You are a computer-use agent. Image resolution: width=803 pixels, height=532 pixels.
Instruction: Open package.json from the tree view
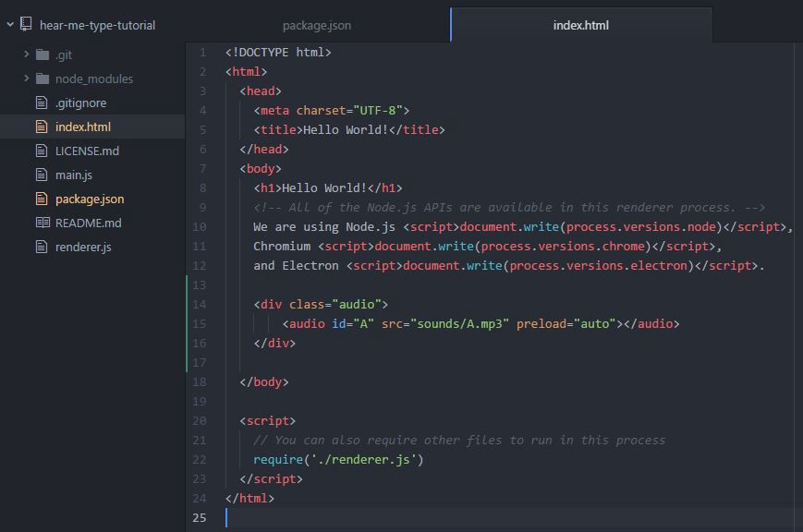click(x=90, y=199)
